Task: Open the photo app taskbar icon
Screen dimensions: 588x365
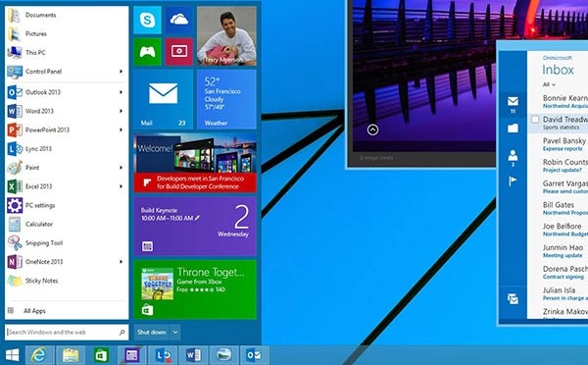Action: pos(223,355)
